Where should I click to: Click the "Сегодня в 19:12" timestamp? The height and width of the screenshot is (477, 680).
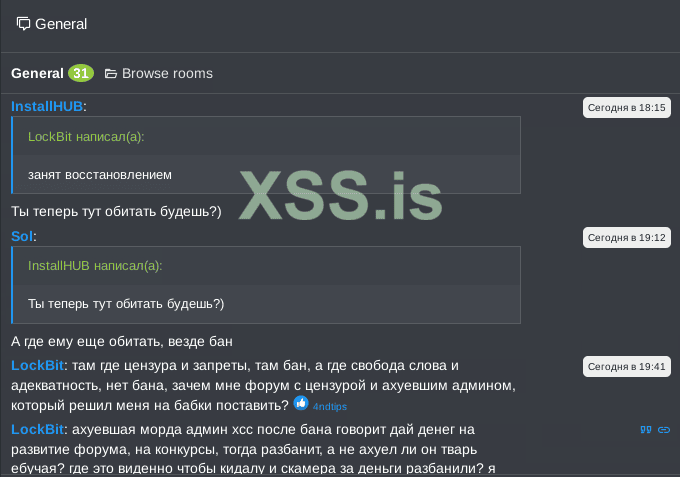pyautogui.click(x=626, y=237)
